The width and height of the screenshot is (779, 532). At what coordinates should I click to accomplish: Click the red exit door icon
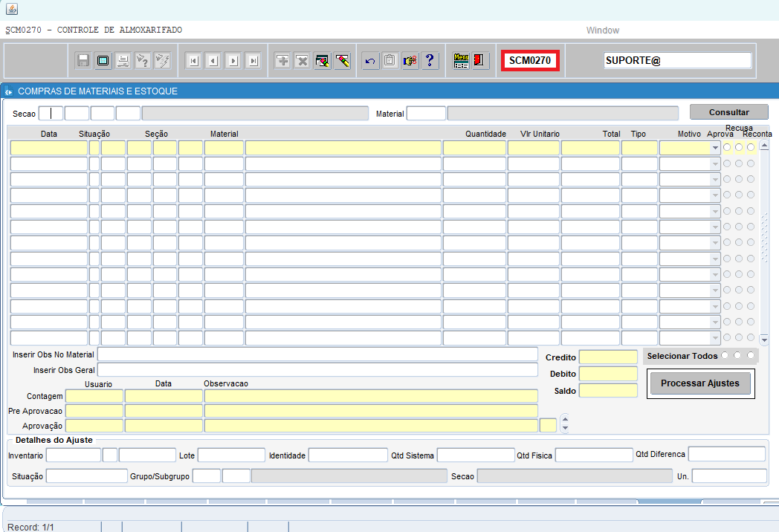(480, 61)
